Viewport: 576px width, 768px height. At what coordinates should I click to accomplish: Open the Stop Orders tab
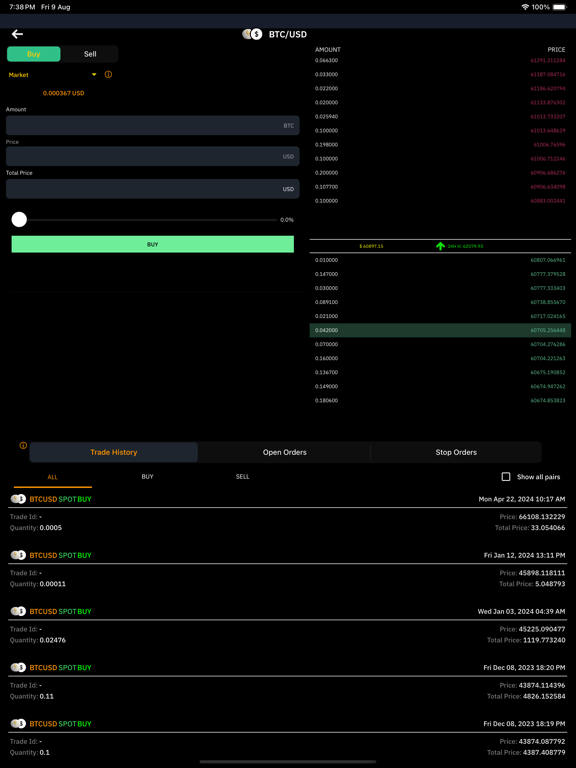click(x=456, y=452)
